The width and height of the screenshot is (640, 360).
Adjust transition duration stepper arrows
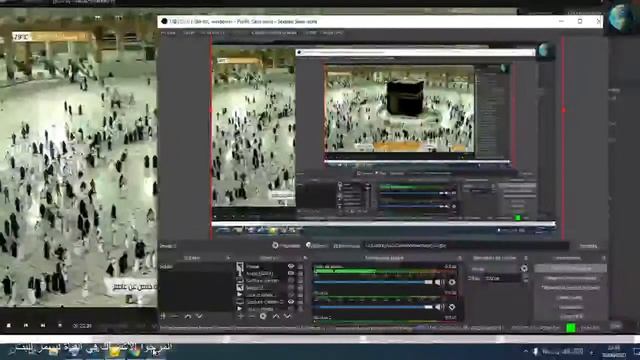[525, 278]
